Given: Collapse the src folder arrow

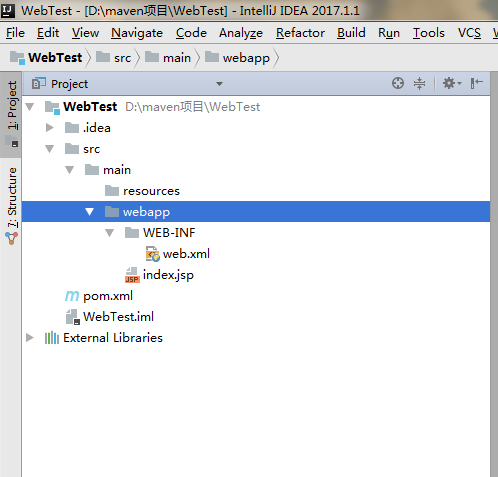Looking at the screenshot, I should point(50,149).
